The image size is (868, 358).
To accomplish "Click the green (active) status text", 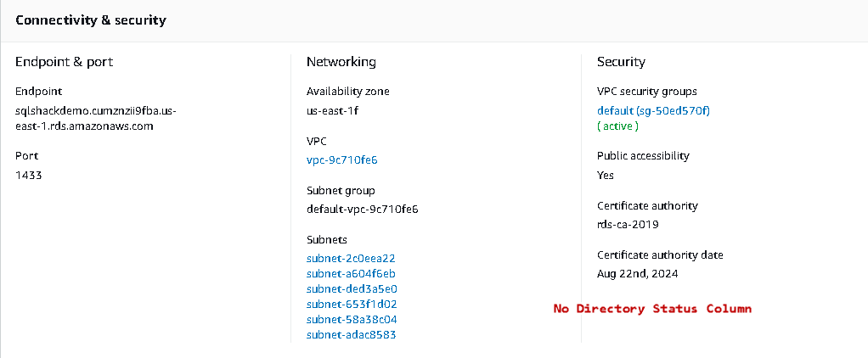I will (617, 126).
